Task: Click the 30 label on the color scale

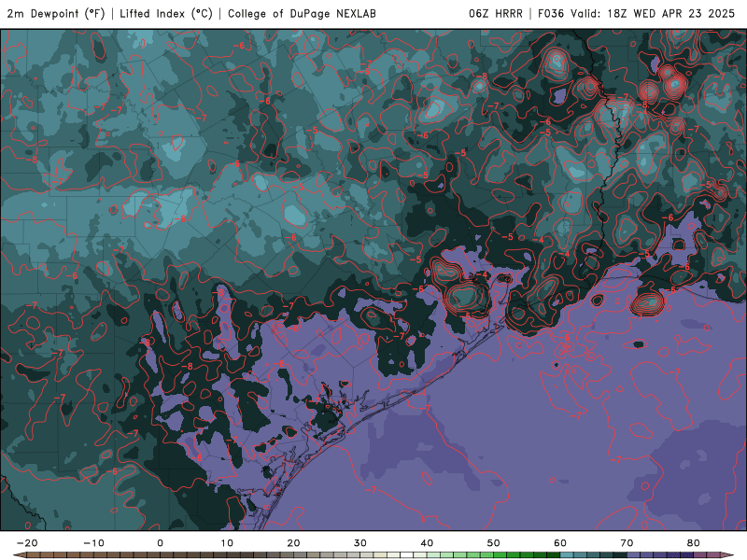Action: (360, 543)
